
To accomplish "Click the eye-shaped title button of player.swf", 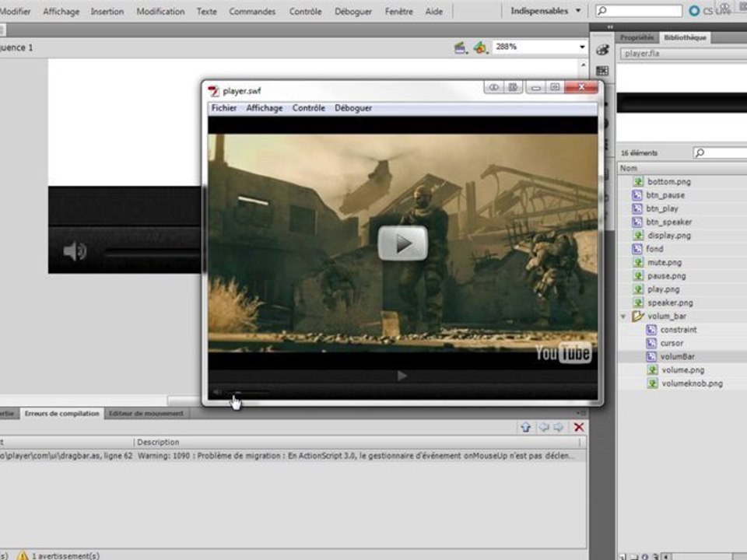I will (x=494, y=87).
